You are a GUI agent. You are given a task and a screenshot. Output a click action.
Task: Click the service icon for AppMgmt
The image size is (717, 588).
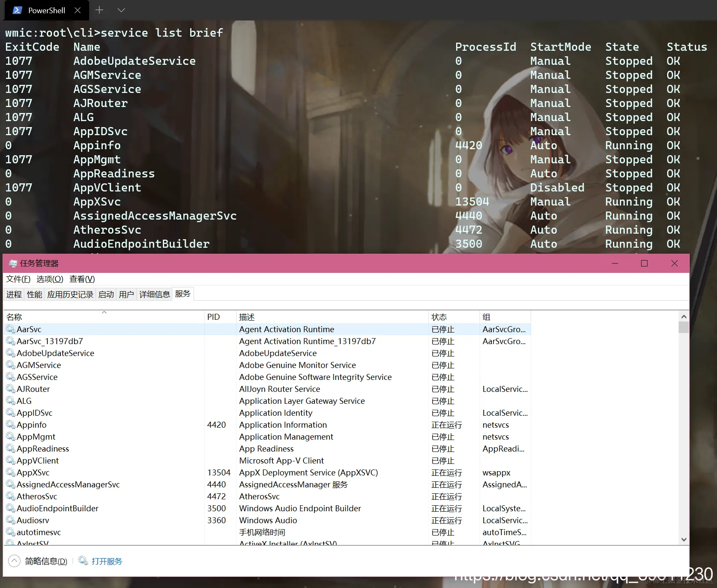pyautogui.click(x=11, y=437)
